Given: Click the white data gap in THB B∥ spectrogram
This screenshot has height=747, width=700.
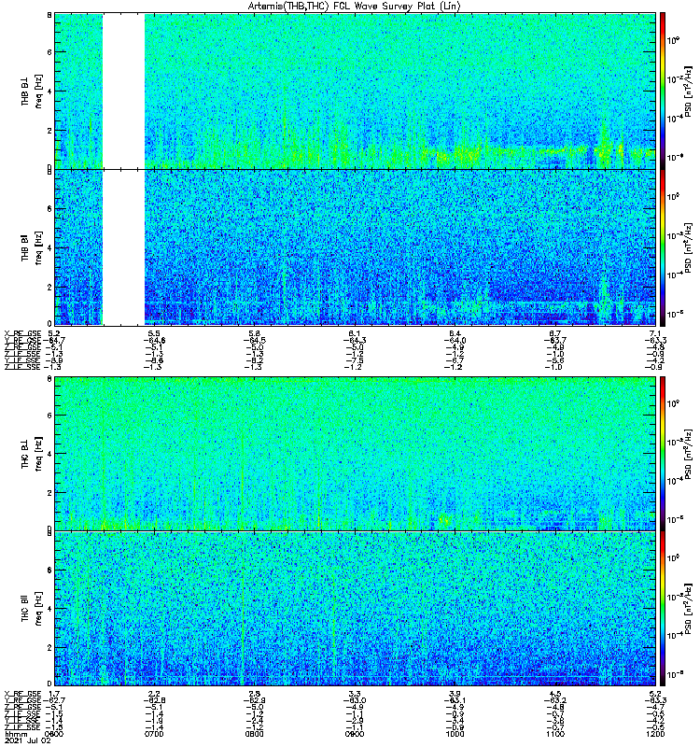Looking at the screenshot, I should (124, 247).
